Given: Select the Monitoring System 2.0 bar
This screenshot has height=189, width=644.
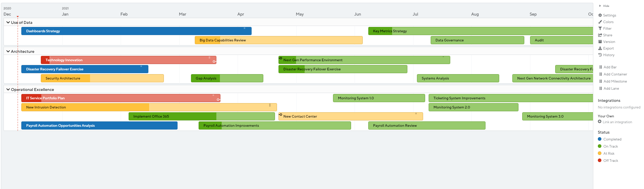Looking at the screenshot, I should pos(473,107).
